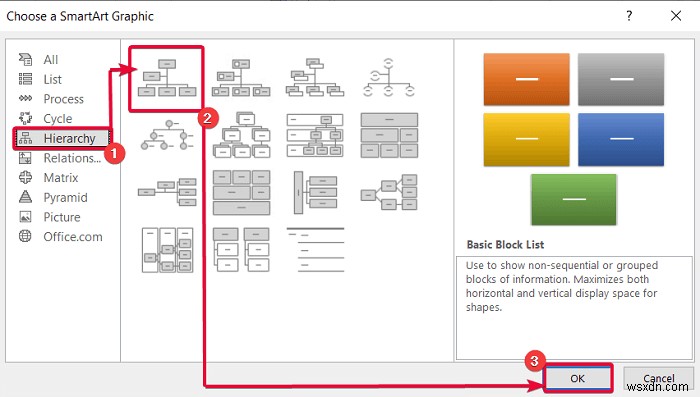Screen dimensions: 700x397
Task: Click the orange preview block
Action: (x=527, y=79)
